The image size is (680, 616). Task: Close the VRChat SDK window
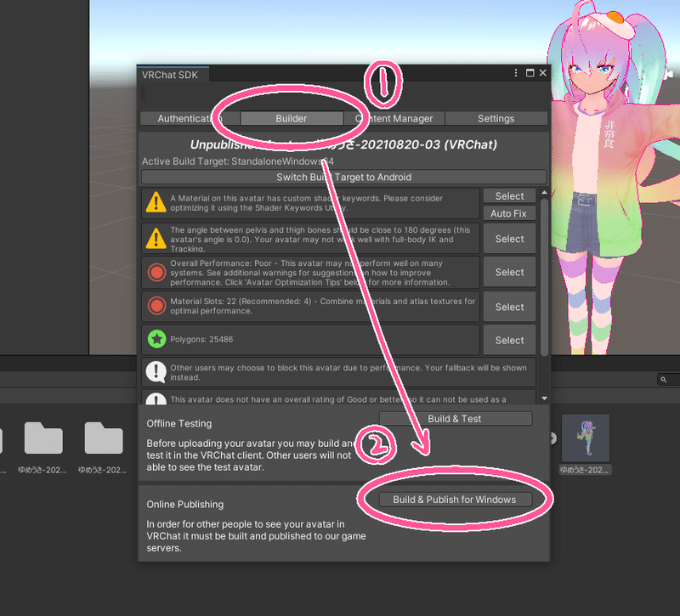[543, 73]
